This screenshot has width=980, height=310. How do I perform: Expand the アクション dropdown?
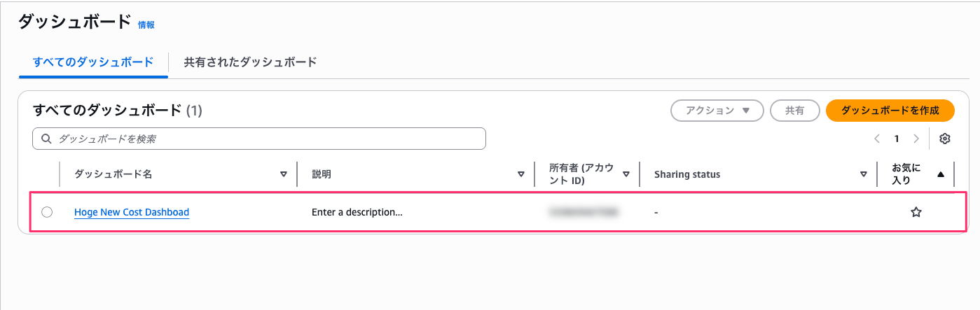(x=717, y=111)
